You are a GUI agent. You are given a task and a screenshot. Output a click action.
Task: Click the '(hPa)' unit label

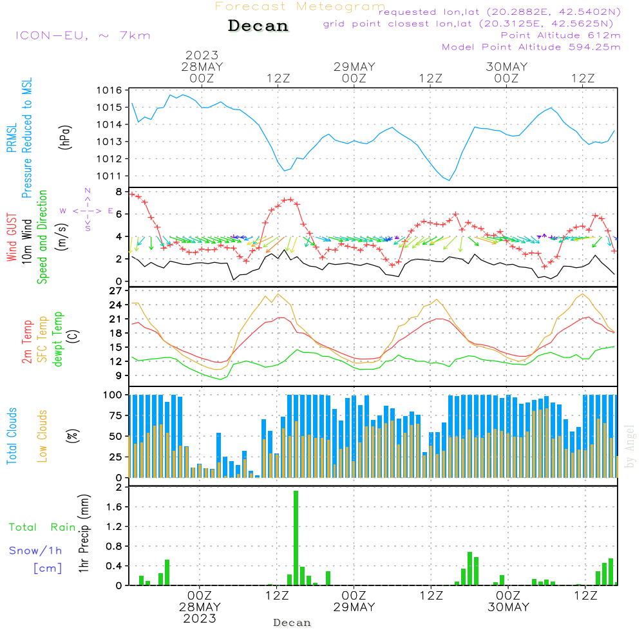[65, 137]
